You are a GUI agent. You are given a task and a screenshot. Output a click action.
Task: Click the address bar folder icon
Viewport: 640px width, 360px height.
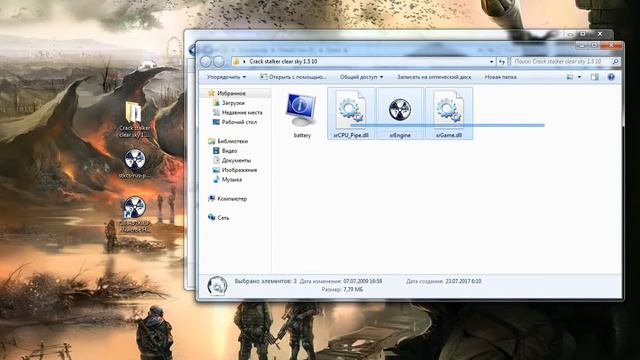[x=236, y=61]
